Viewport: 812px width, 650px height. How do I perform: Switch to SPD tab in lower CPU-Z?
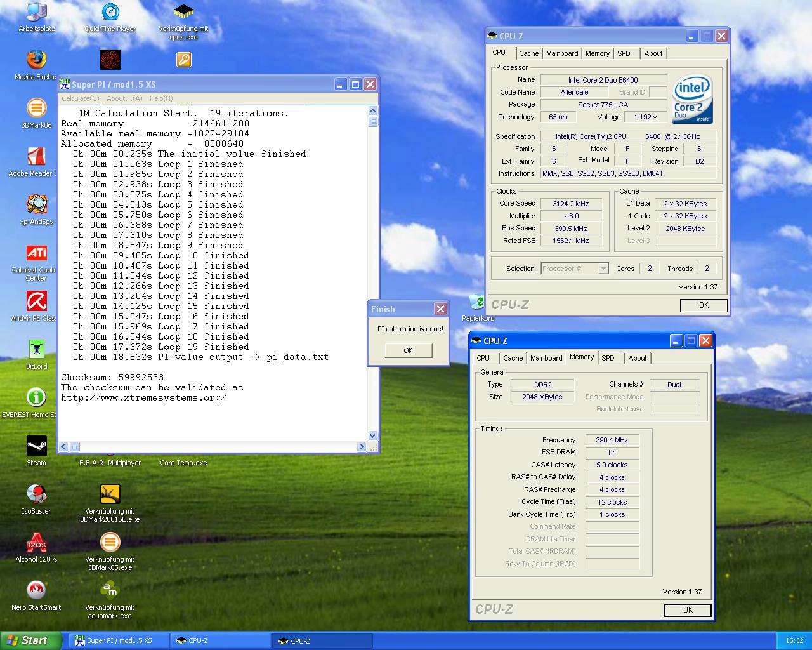(608, 359)
